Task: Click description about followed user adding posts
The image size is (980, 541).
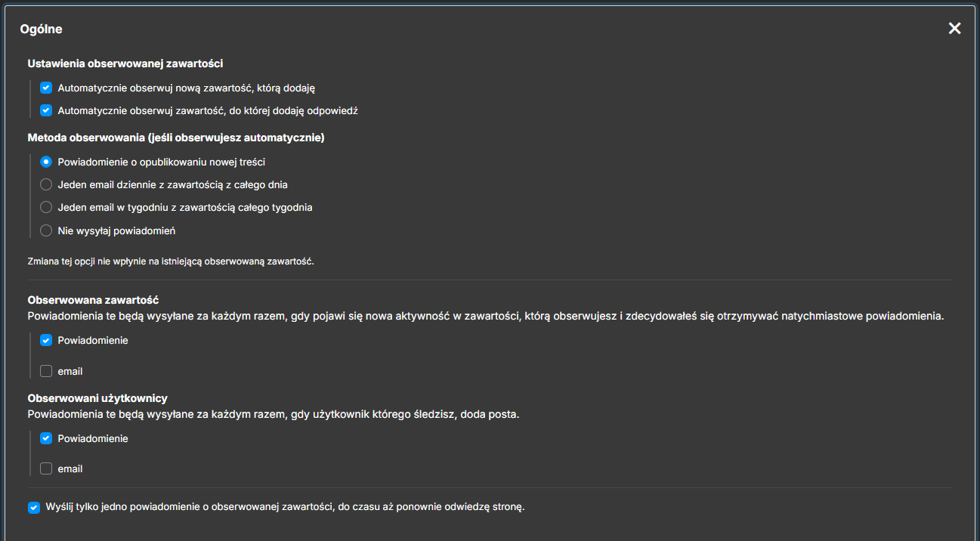Action: tap(274, 414)
